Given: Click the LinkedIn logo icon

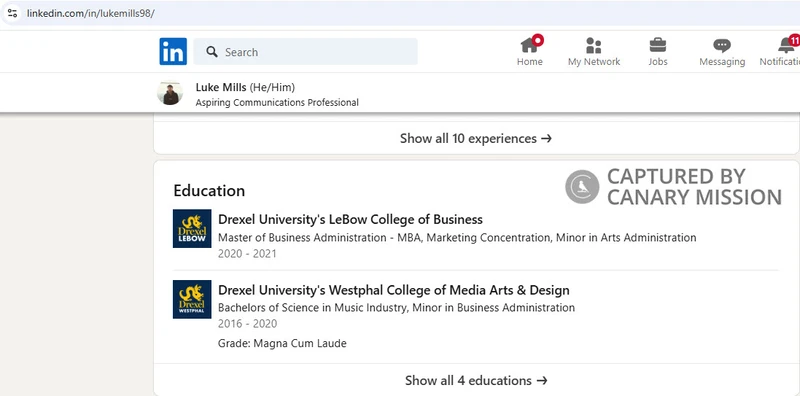Looking at the screenshot, I should (173, 52).
